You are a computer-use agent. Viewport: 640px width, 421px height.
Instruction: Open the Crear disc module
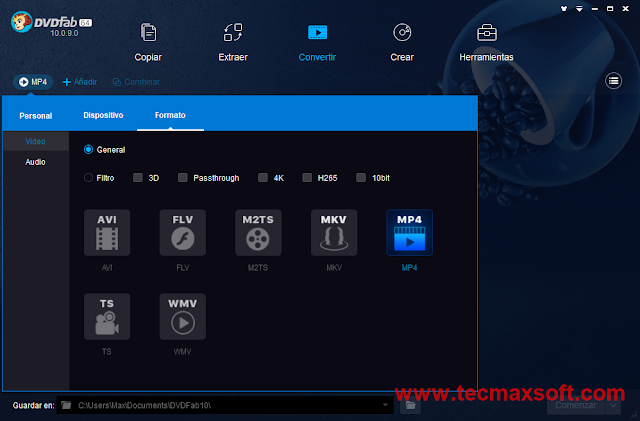[x=402, y=42]
